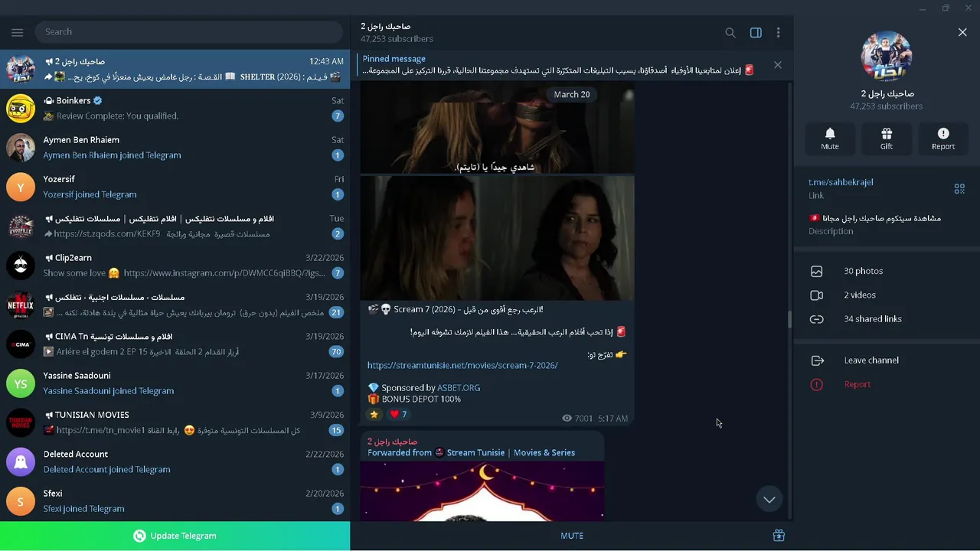Click the 47,253 subscribers text in header

point(397,39)
